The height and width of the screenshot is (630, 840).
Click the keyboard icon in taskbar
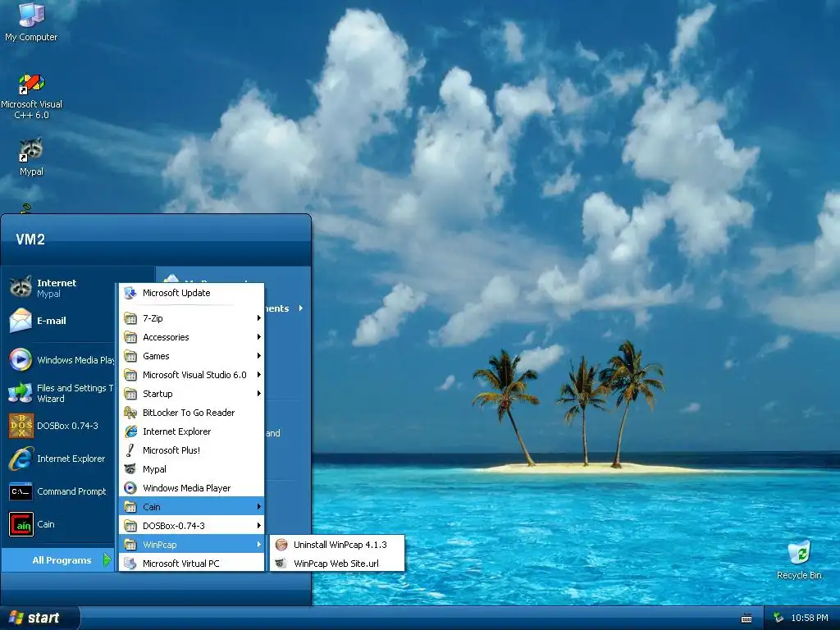coord(746,619)
